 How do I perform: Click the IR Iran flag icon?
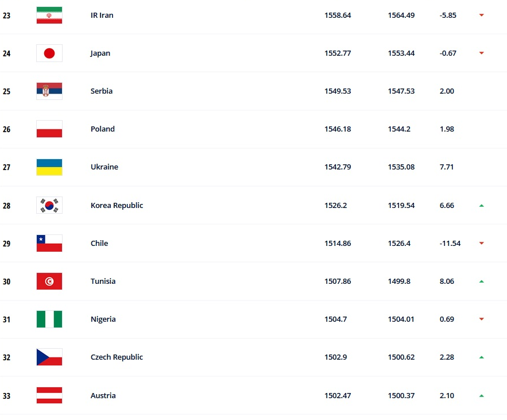[49, 16]
